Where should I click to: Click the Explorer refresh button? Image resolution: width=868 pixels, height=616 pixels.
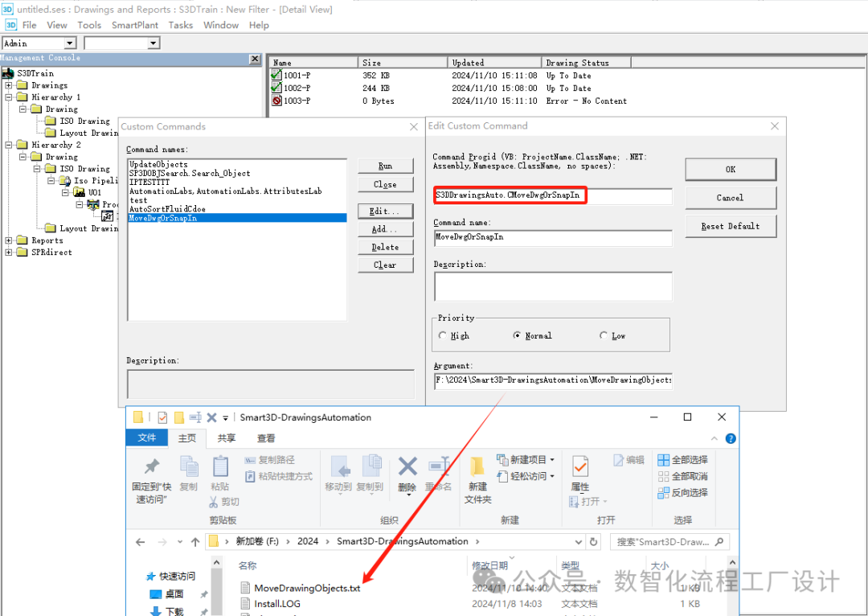pyautogui.click(x=593, y=542)
